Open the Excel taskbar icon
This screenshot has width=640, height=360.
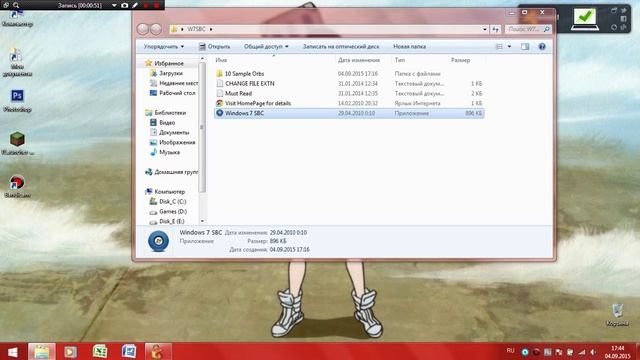click(100, 352)
